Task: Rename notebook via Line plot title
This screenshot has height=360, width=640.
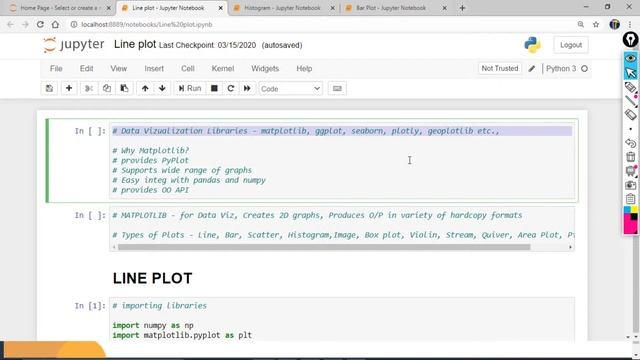Action: (135, 44)
